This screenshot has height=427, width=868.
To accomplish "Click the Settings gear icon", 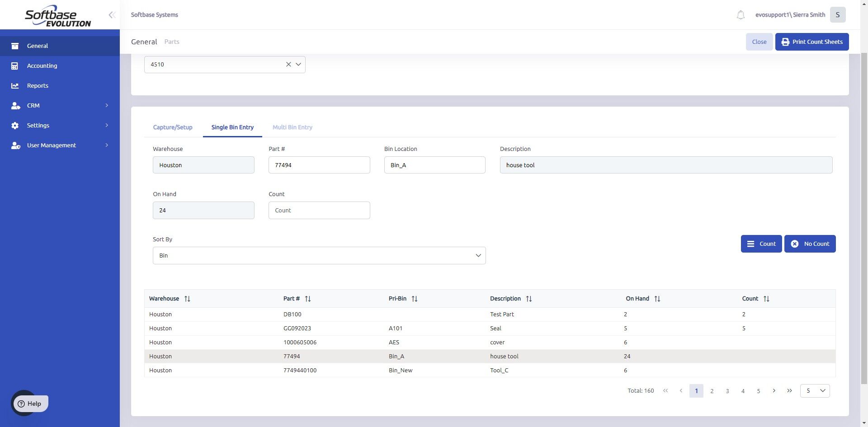I will point(15,126).
